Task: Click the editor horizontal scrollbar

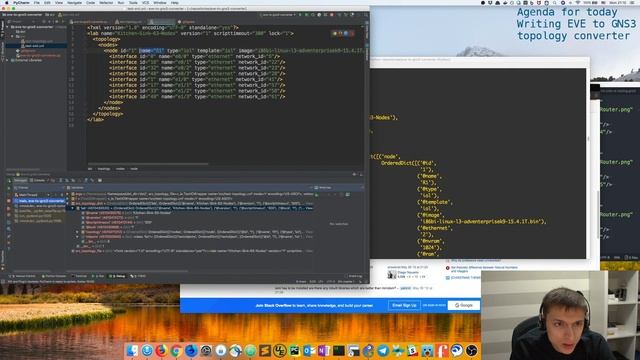Action: click(148, 164)
